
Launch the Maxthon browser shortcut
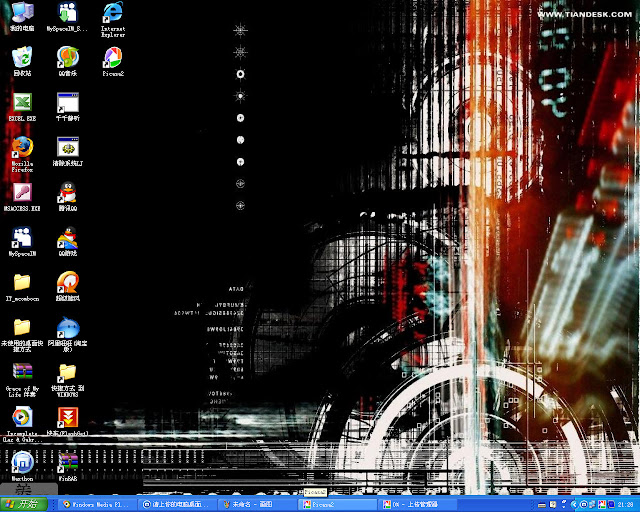[x=22, y=466]
